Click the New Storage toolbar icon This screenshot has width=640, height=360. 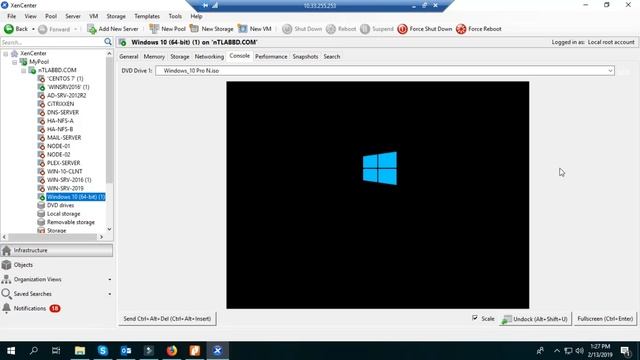click(x=195, y=29)
